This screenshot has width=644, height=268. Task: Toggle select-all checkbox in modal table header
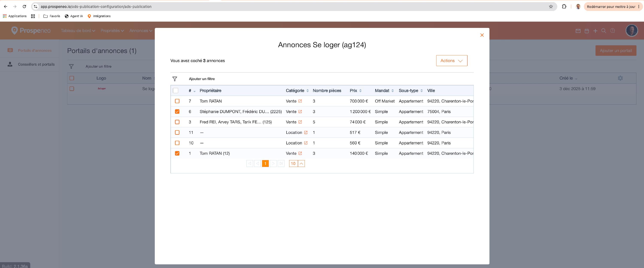(176, 91)
